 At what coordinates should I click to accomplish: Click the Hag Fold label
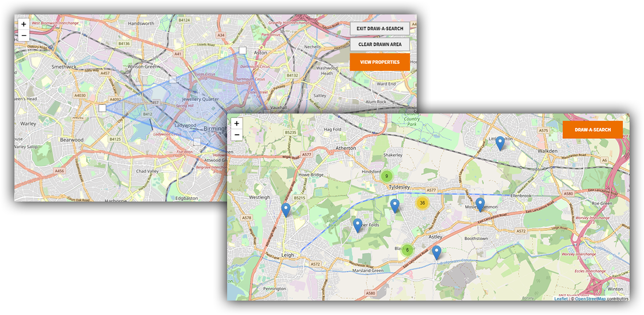pyautogui.click(x=333, y=129)
